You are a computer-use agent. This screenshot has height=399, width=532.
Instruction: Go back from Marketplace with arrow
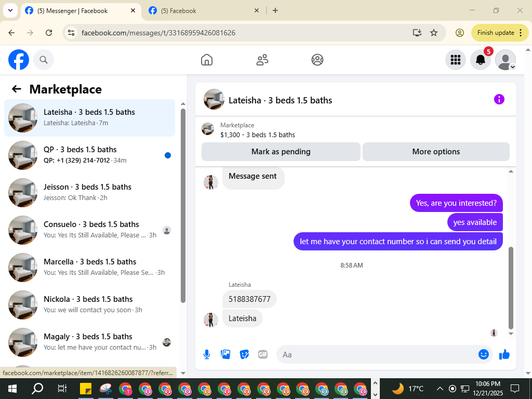pyautogui.click(x=17, y=89)
